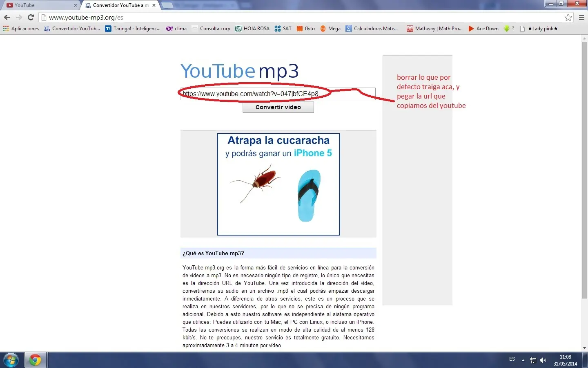Open the Convertidor YouTub... bookmark
The image size is (588, 368).
[72, 29]
